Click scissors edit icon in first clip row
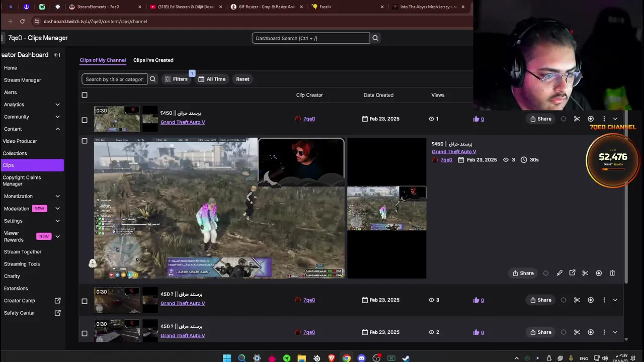Viewport: 644px width, 362px height. tap(577, 119)
